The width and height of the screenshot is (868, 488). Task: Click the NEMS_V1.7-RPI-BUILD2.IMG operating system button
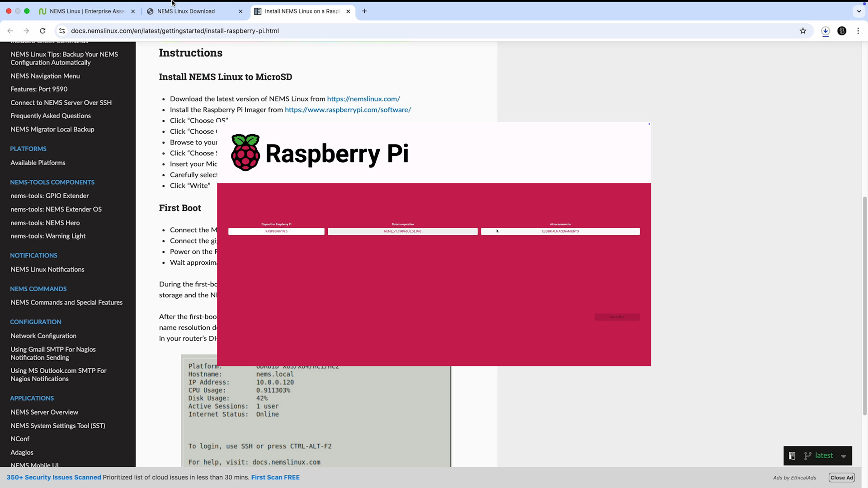tap(402, 231)
